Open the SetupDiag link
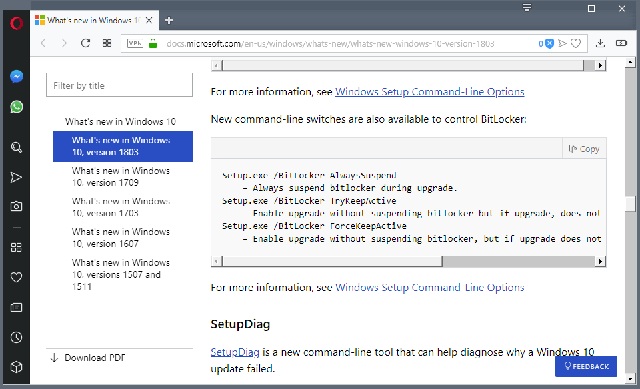 pyautogui.click(x=235, y=352)
